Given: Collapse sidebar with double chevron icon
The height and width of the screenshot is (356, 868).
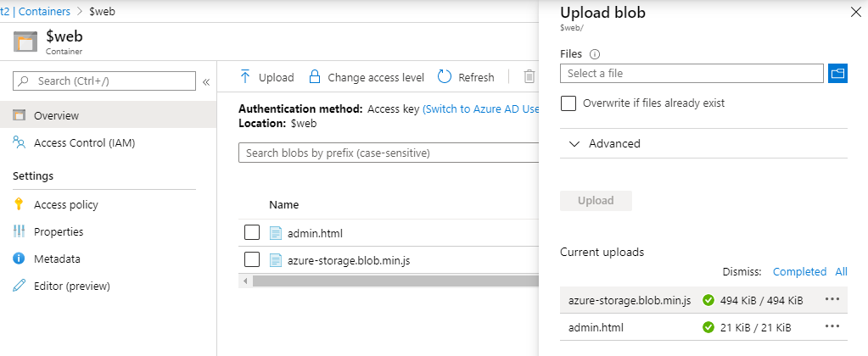Looking at the screenshot, I should (206, 82).
